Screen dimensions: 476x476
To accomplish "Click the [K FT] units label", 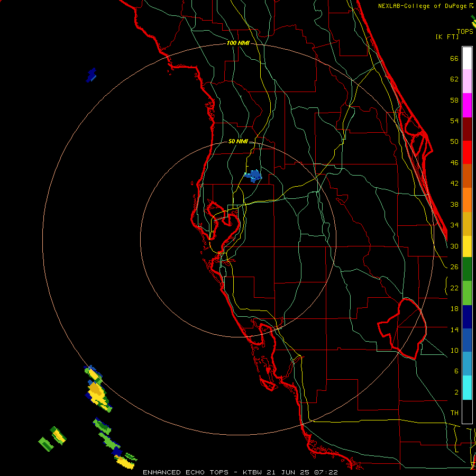I will click(447, 36).
